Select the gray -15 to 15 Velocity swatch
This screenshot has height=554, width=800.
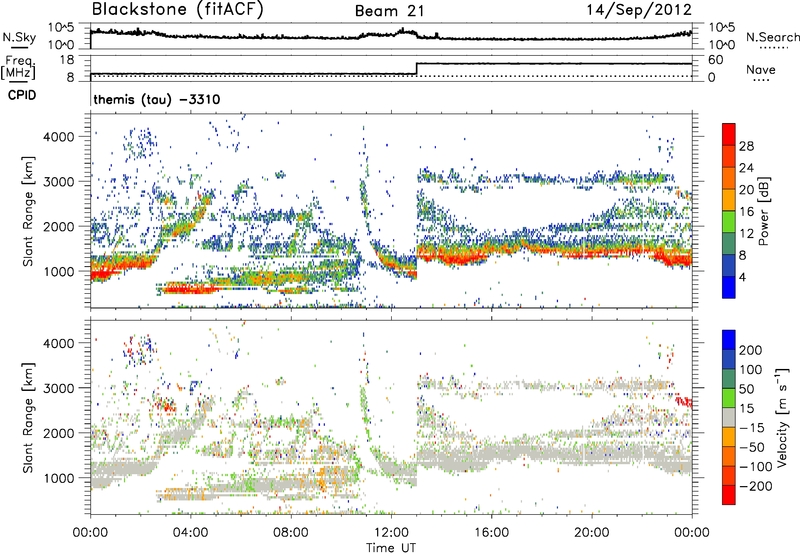point(729,417)
